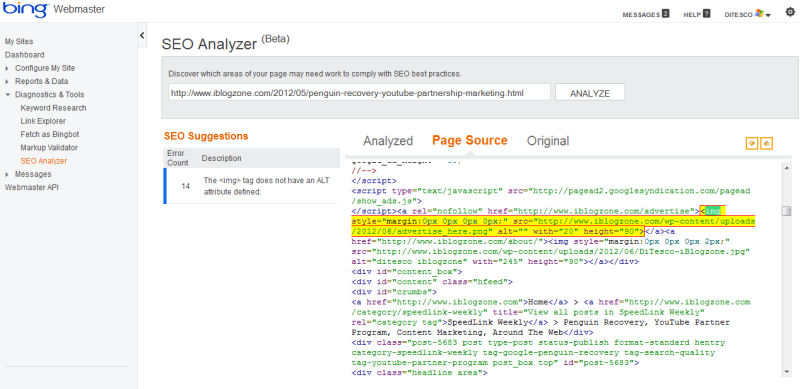Open the Help question mark icon
Viewport: 800px width, 389px height.
click(x=706, y=14)
